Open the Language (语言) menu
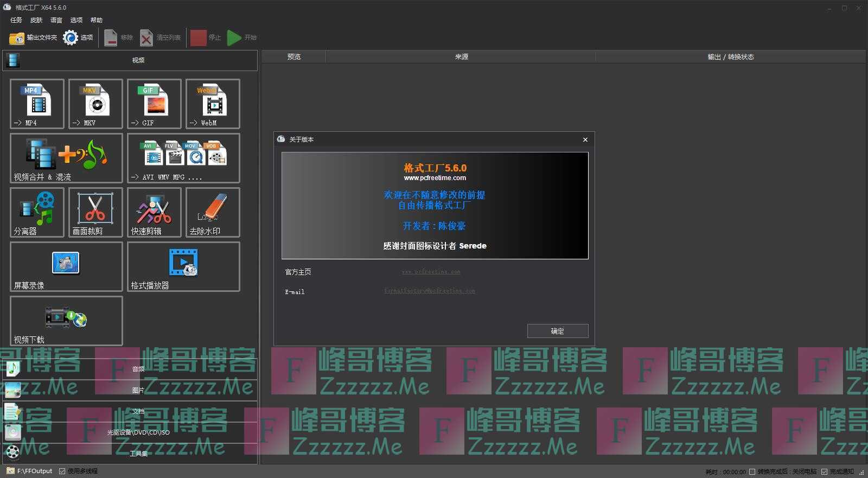 tap(56, 20)
